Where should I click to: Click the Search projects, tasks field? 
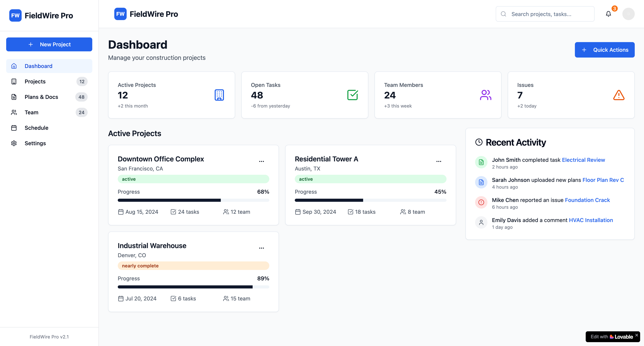pyautogui.click(x=545, y=14)
